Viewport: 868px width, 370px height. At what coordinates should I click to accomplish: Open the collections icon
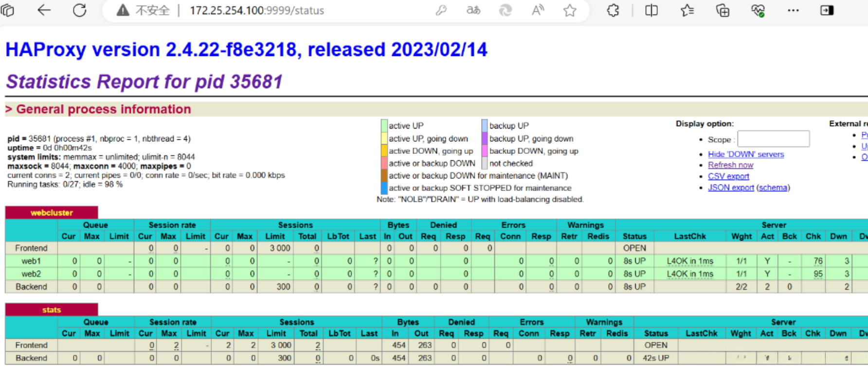point(723,10)
